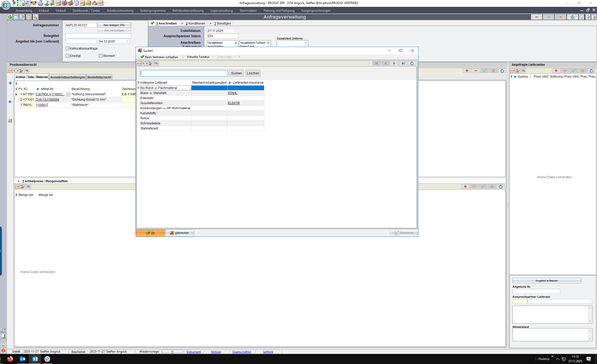Image resolution: width=597 pixels, height=364 pixels.
Task: Click the refresh icon in the Suchen dialog toolbar
Action: coord(412,63)
